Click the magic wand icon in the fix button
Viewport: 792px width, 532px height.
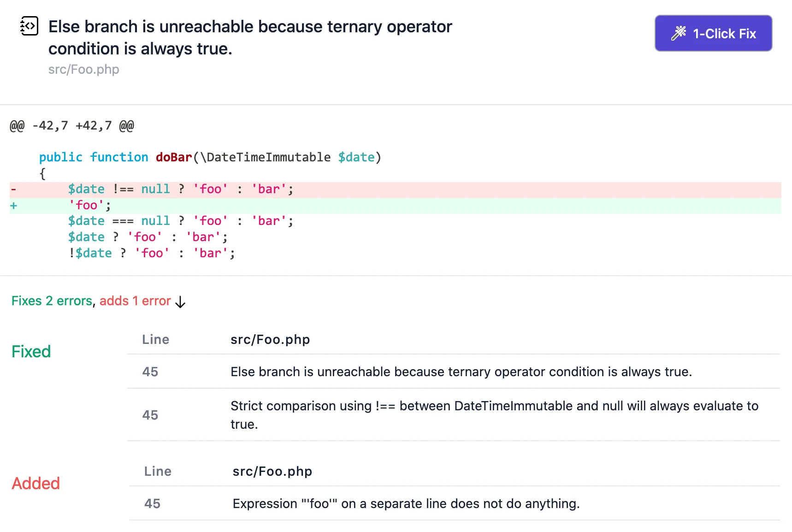point(680,33)
